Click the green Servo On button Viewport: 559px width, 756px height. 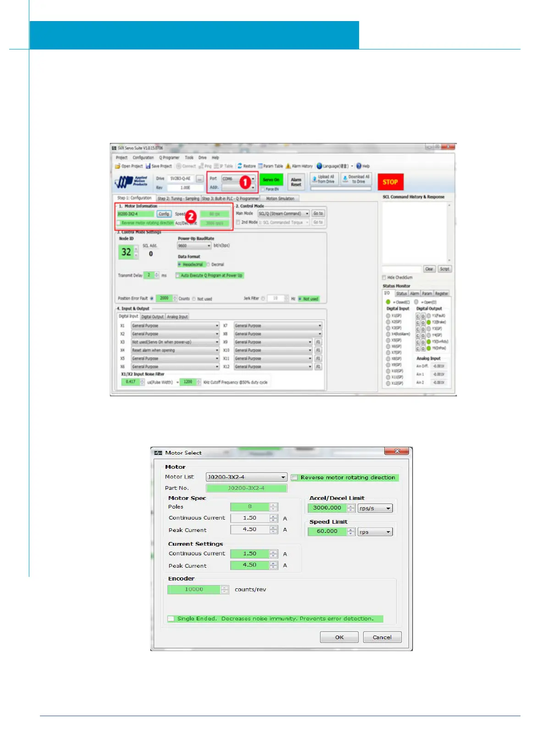coord(271,180)
